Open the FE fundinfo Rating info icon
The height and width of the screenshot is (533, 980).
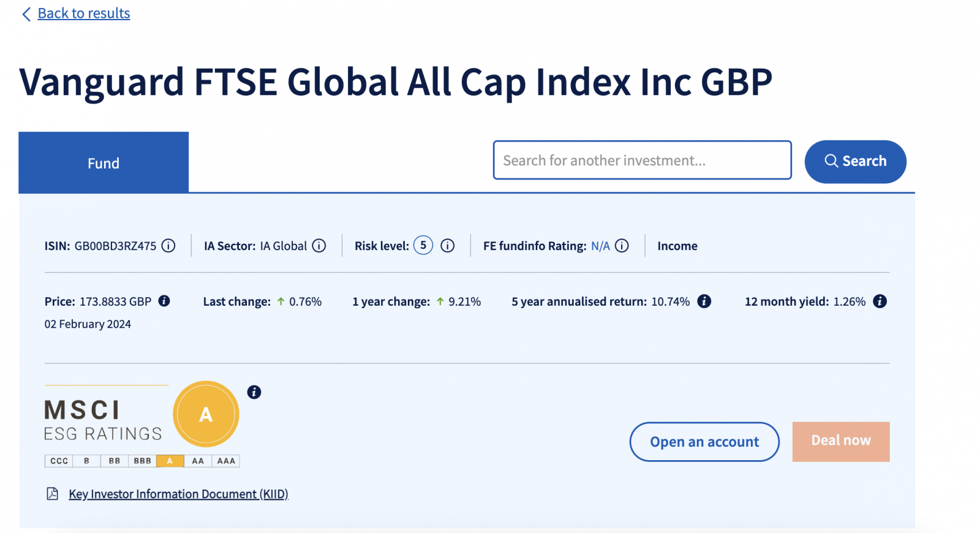[622, 246]
